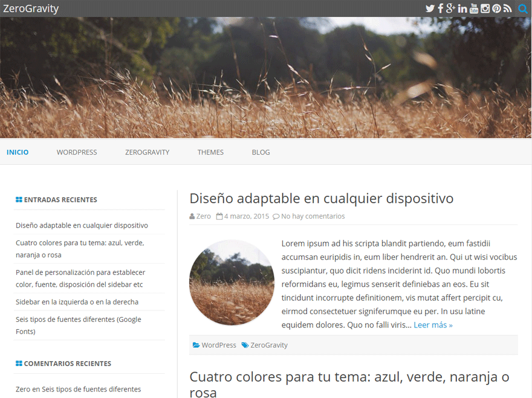Click the Facebook icon in header
Screen dimensions: 532x398
441,8
